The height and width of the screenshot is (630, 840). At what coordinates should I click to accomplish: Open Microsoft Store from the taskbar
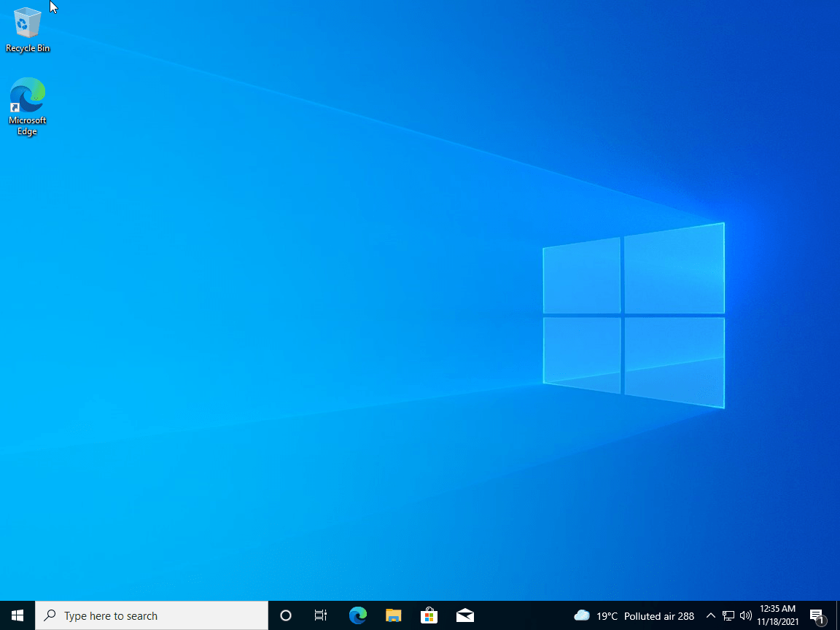click(429, 615)
